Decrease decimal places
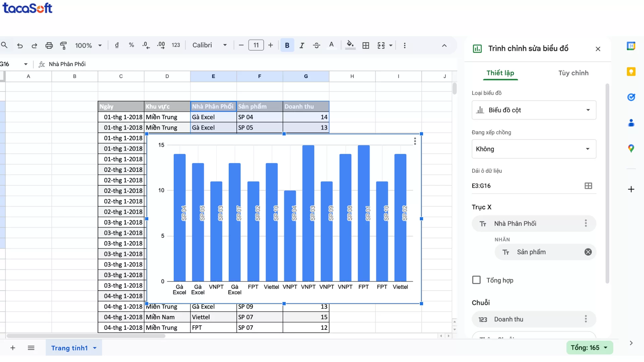This screenshot has width=644, height=362. pos(146,45)
